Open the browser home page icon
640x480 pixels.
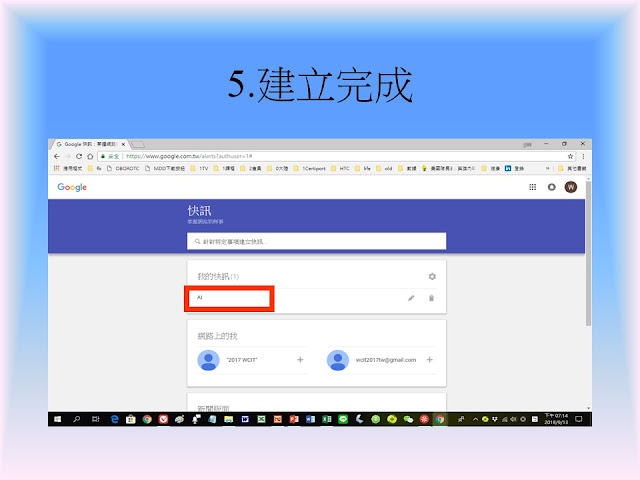tap(90, 156)
